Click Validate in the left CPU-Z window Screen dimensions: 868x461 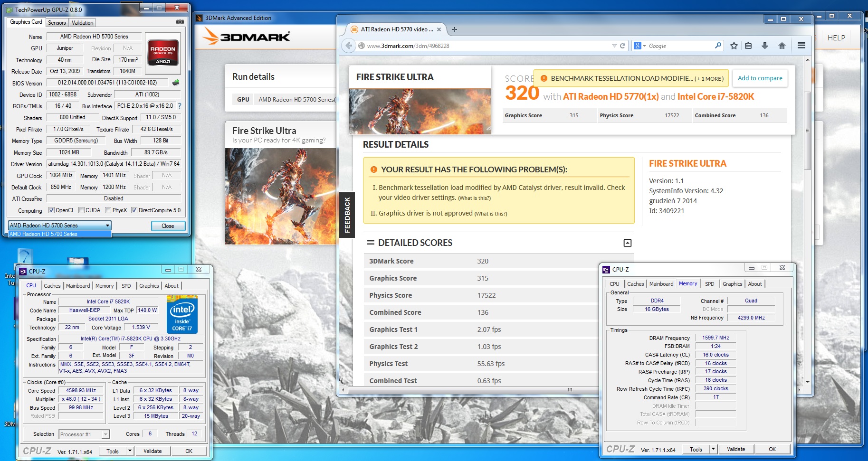click(x=153, y=451)
